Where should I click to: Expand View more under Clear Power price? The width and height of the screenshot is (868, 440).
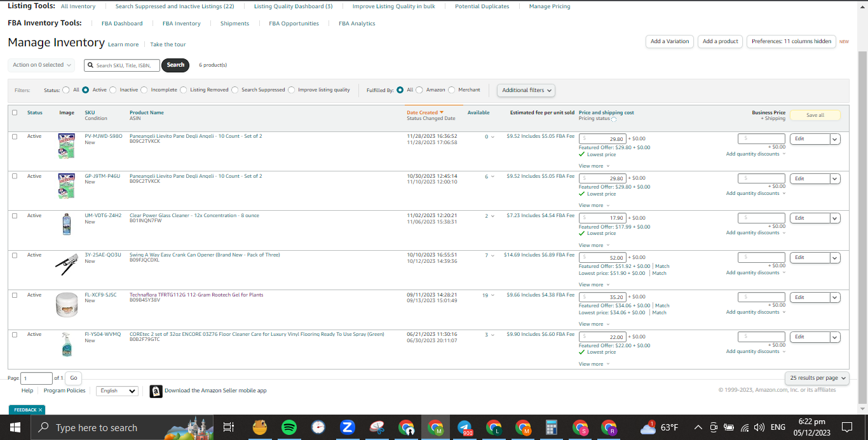[594, 245]
